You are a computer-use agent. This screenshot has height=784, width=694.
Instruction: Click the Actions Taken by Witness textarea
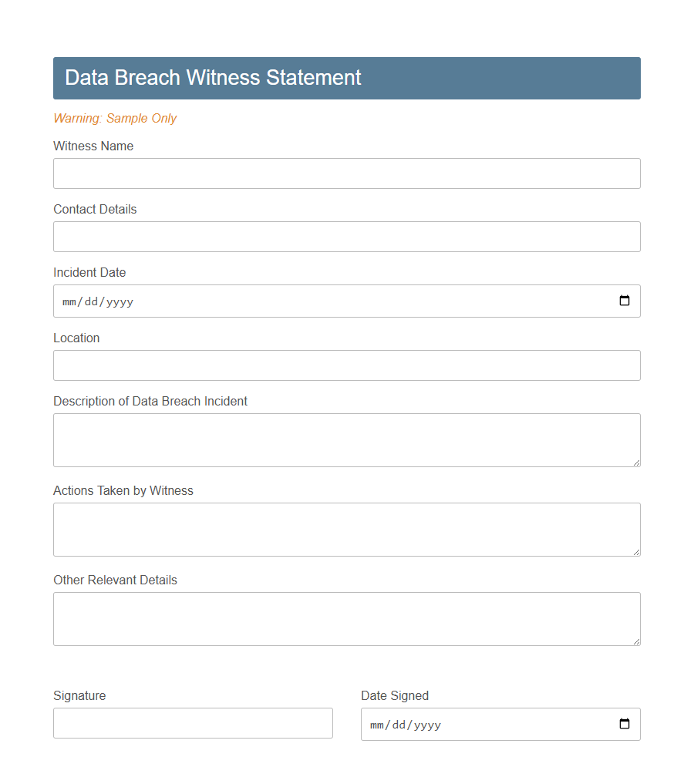(346, 529)
